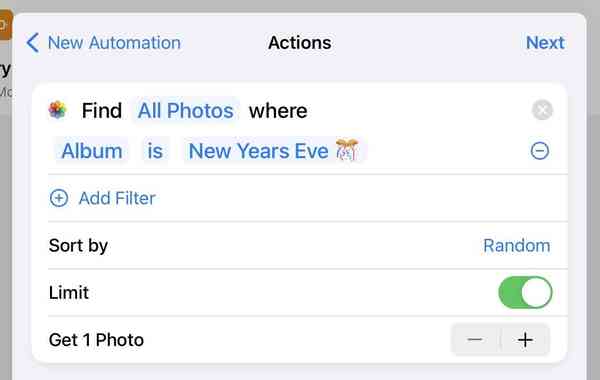
Task: Remove the Find Photos action with X
Action: (x=542, y=110)
